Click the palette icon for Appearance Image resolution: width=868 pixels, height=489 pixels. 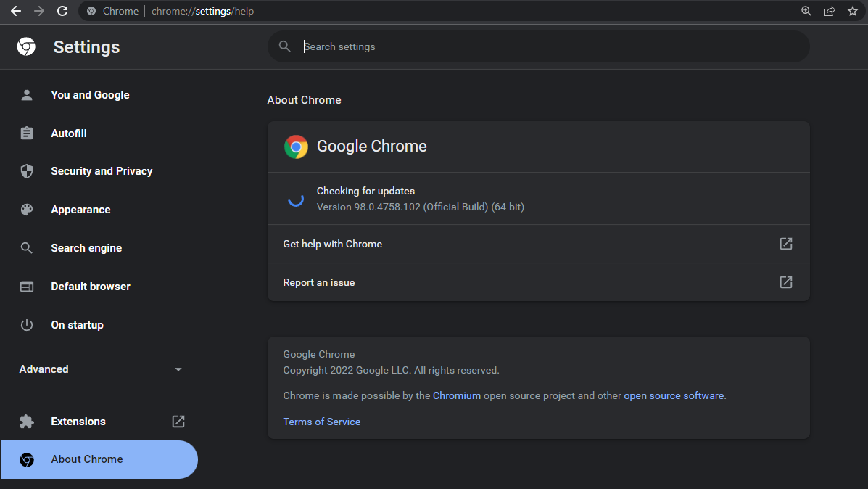pyautogui.click(x=27, y=210)
